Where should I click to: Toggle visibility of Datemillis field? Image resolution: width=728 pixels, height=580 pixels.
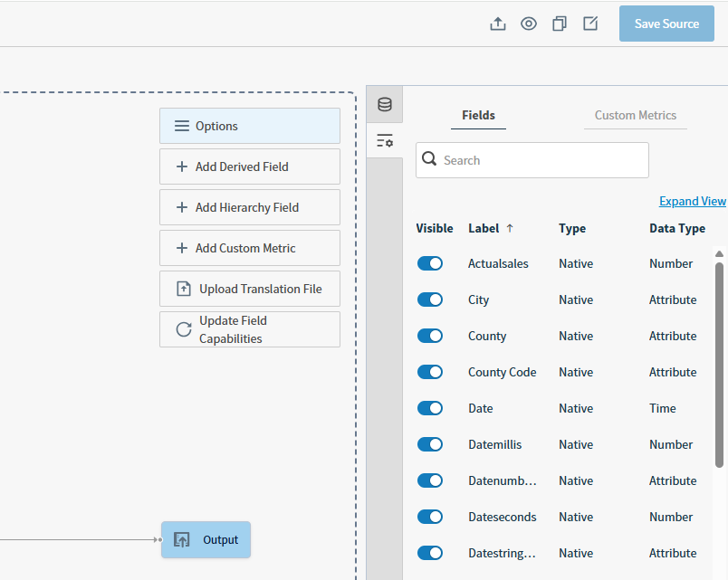coord(430,444)
